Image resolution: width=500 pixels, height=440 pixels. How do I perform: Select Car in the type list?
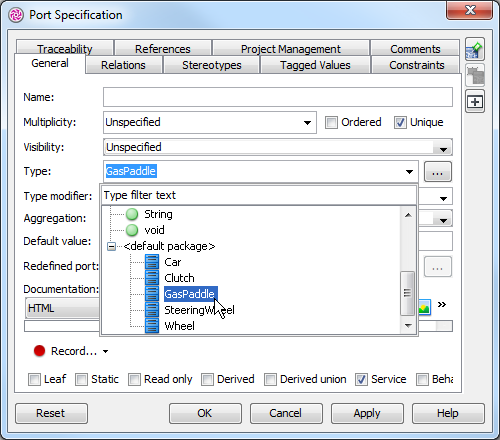173,262
